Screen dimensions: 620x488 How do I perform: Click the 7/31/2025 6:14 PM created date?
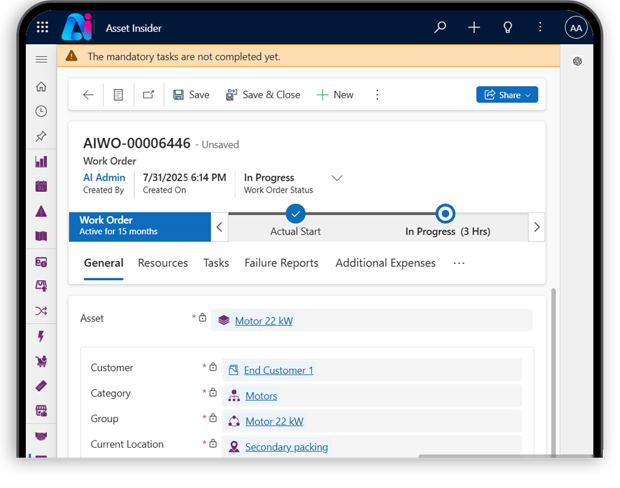184,178
